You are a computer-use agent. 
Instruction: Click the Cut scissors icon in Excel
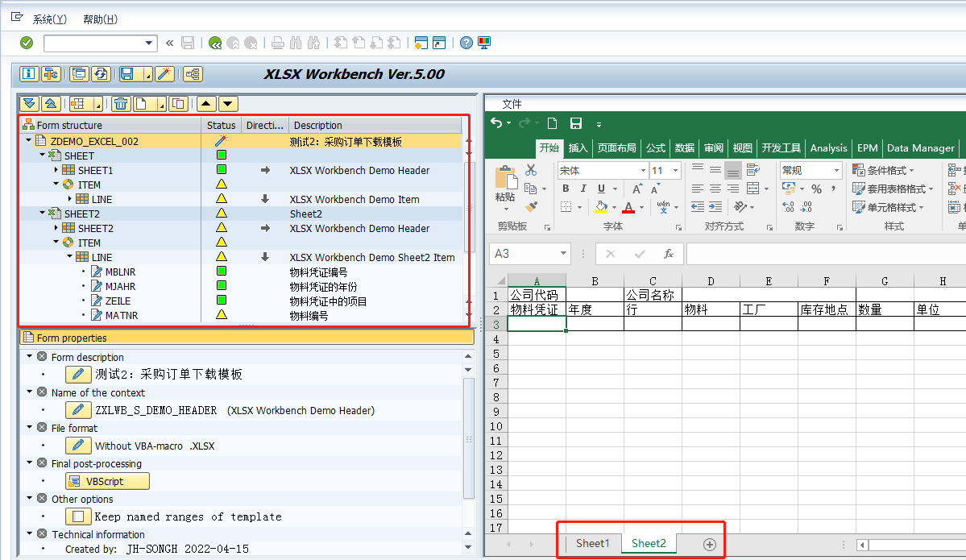tap(531, 170)
